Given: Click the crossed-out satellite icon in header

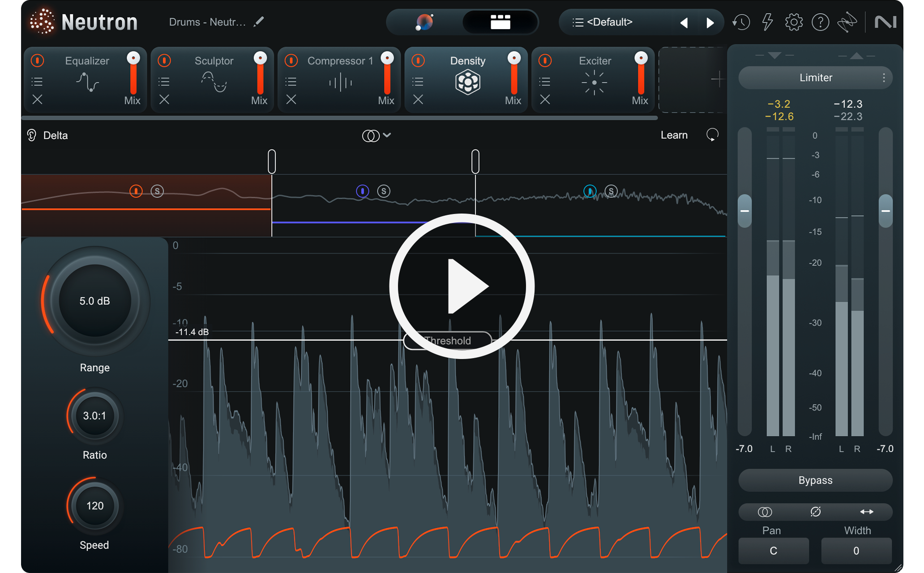Looking at the screenshot, I should pos(847,22).
